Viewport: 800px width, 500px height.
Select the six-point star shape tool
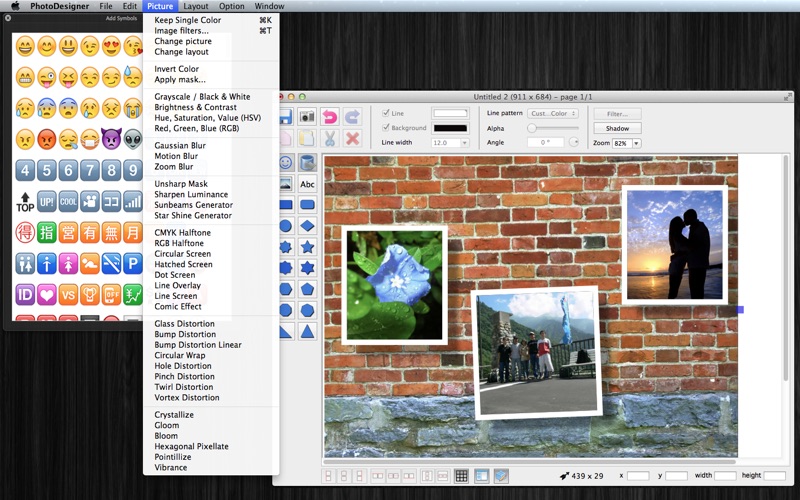307,268
